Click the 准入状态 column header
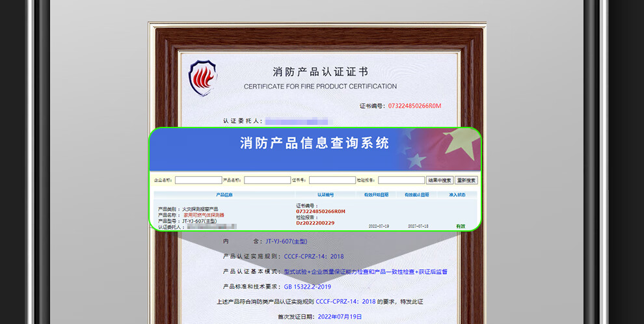The height and width of the screenshot is (324, 644). (x=457, y=195)
